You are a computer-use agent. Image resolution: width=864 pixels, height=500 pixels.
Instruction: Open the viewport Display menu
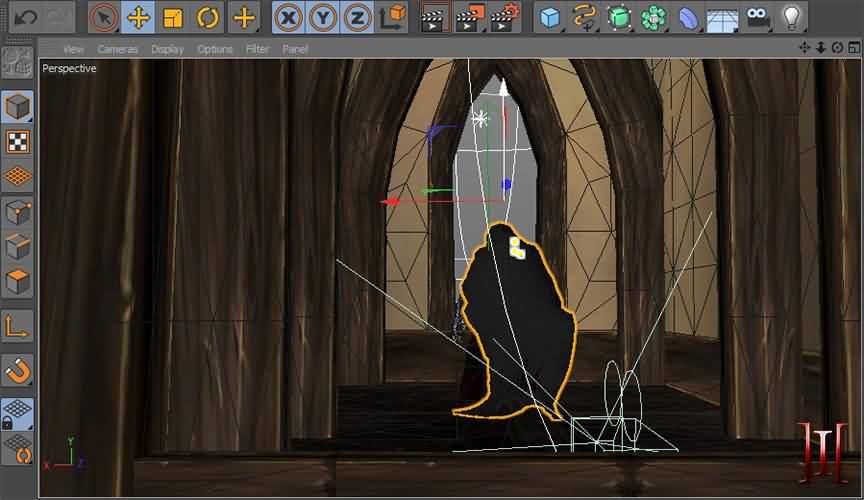168,49
